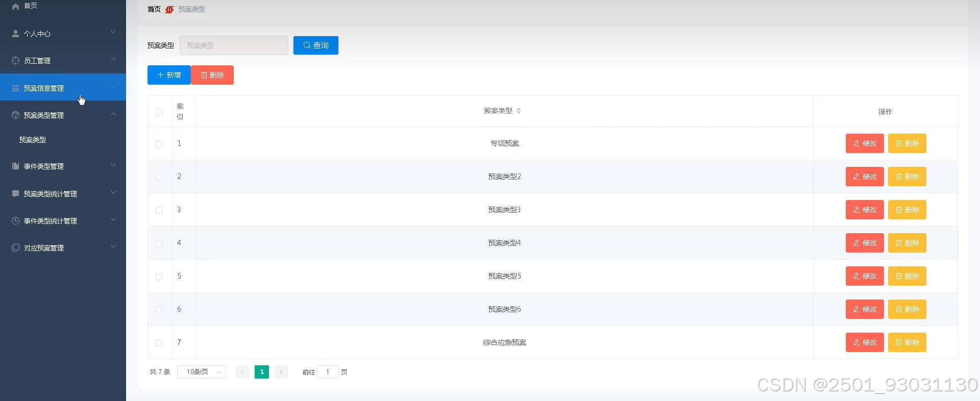Click the chat icon beside 预案类型统计管理
The height and width of the screenshot is (401, 980).
pyautogui.click(x=15, y=194)
